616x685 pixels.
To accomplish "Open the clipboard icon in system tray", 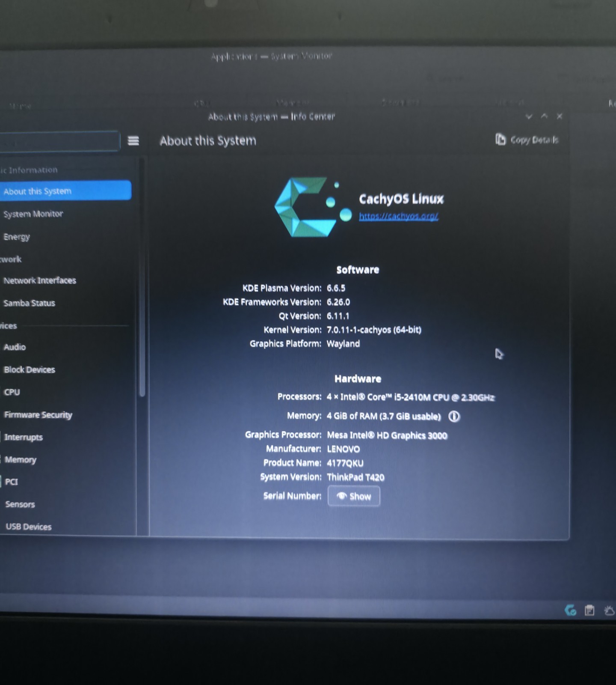I will click(x=589, y=610).
